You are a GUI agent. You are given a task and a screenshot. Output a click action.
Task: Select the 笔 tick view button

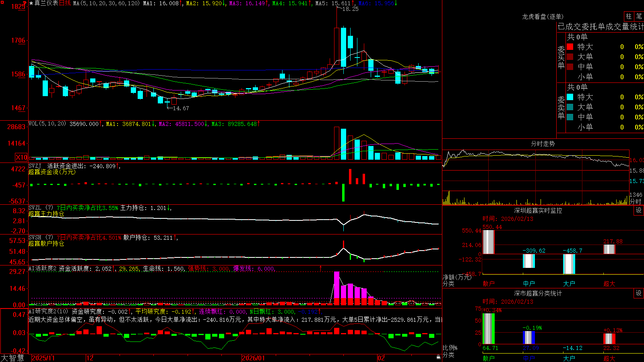639,16
